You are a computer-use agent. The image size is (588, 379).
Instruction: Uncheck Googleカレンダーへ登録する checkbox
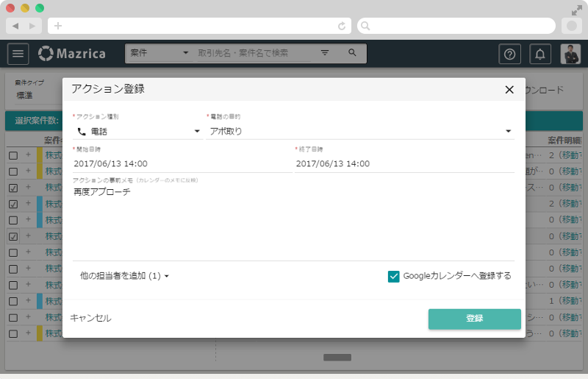393,276
